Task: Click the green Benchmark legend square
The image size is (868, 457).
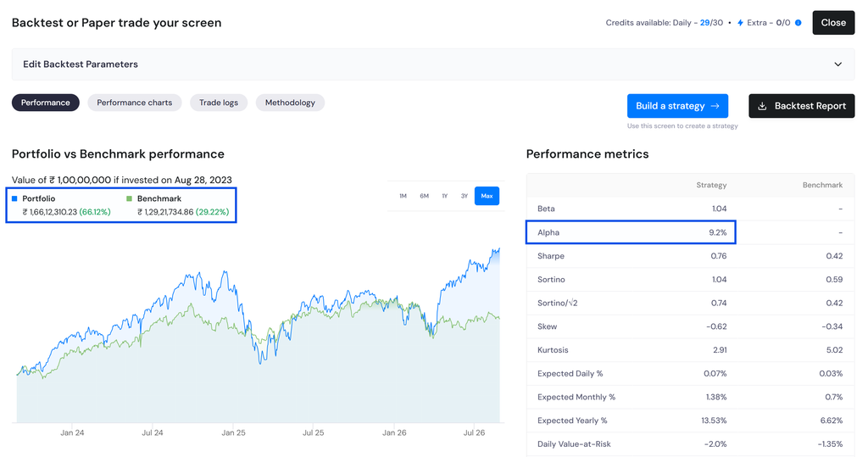Action: coord(130,198)
